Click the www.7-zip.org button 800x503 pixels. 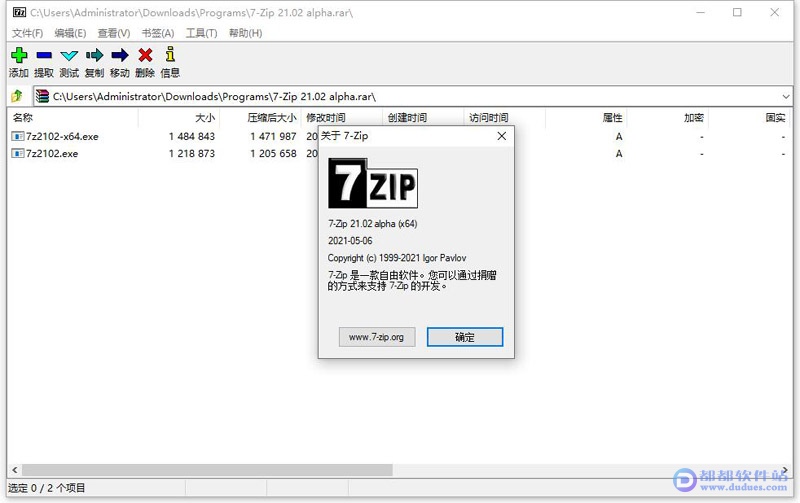pyautogui.click(x=377, y=337)
